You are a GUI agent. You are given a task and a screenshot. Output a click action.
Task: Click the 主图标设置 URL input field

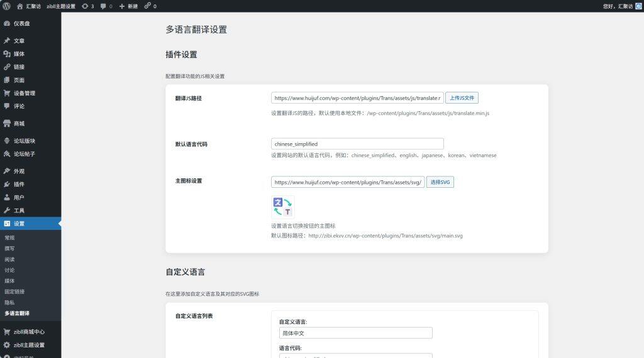[x=348, y=182]
